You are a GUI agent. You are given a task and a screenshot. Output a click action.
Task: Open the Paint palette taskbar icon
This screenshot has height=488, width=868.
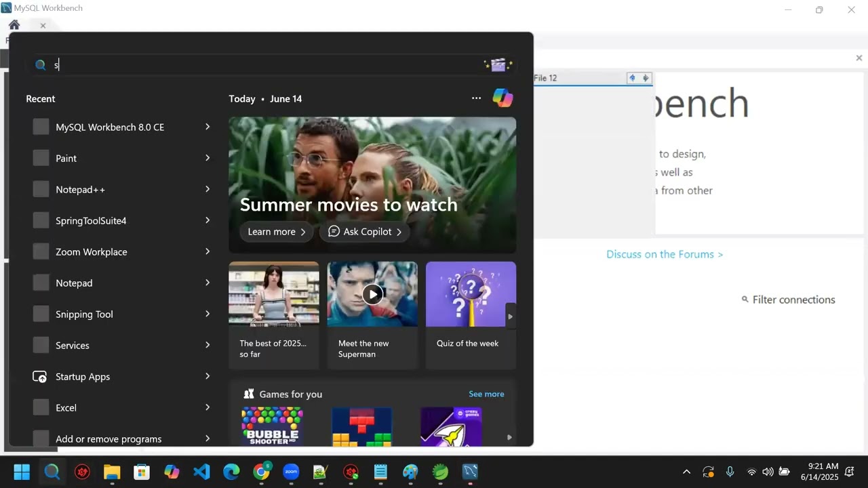[x=410, y=472]
